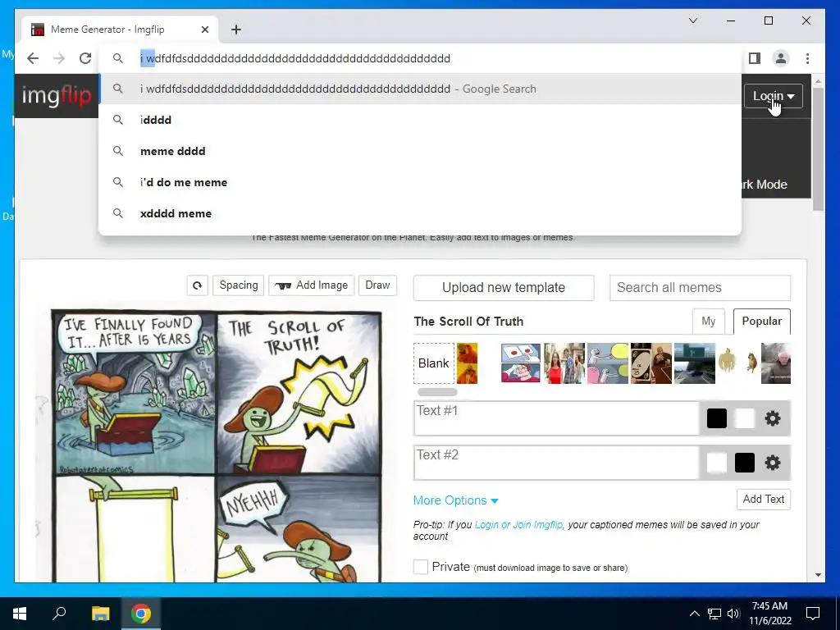Open a new browser tab
840x630 pixels.
(236, 30)
